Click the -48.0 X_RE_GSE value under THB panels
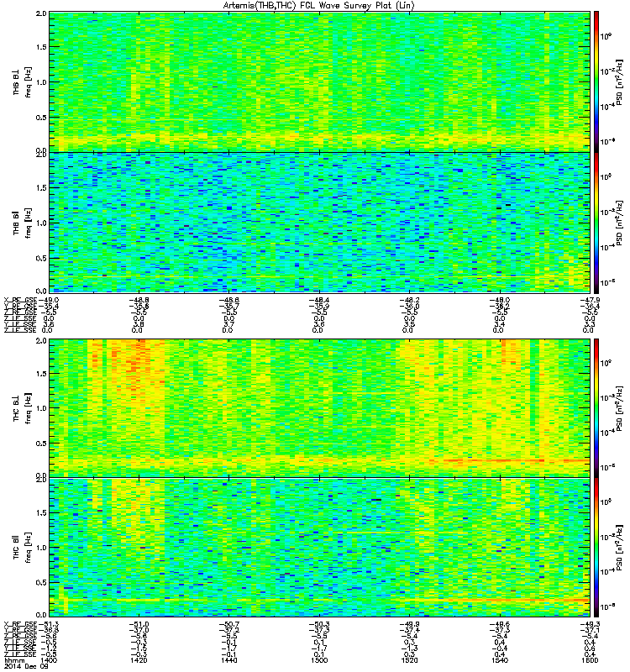The height and width of the screenshot is (672, 630). [500, 300]
